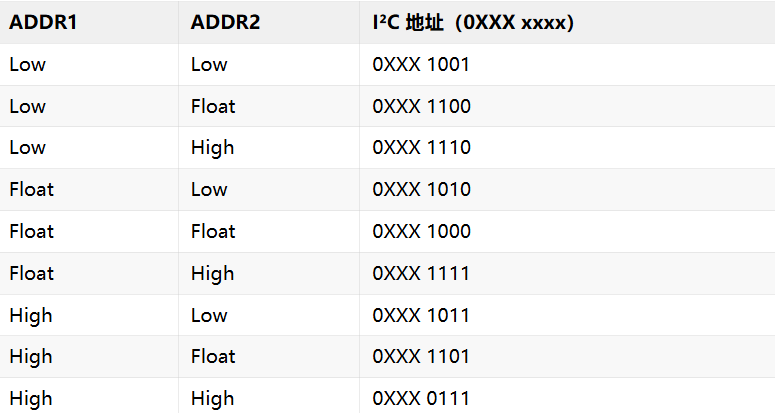The image size is (775, 413).
Task: Click ADDR1 Float in the 0XXX 1010 row
Action: (x=32, y=189)
